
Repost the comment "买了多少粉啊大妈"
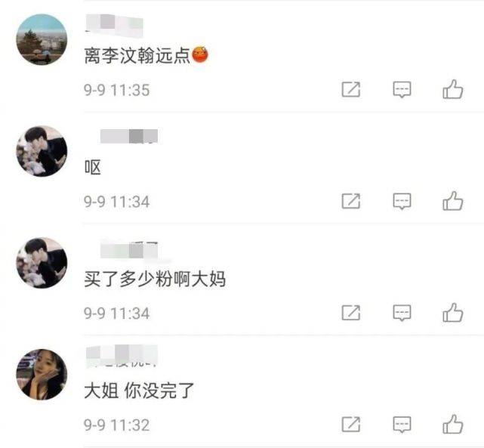tap(351, 313)
